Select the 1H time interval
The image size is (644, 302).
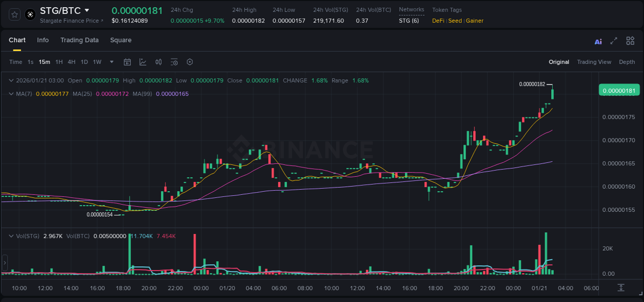[x=59, y=62]
